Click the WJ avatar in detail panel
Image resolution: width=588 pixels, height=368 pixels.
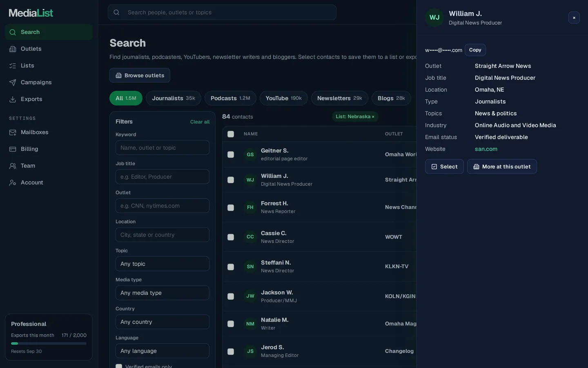coord(434,18)
